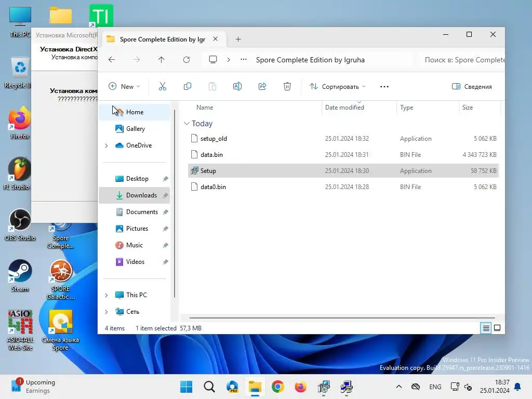Go up one folder level
Image resolution: width=532 pixels, height=399 pixels.
pyautogui.click(x=161, y=60)
